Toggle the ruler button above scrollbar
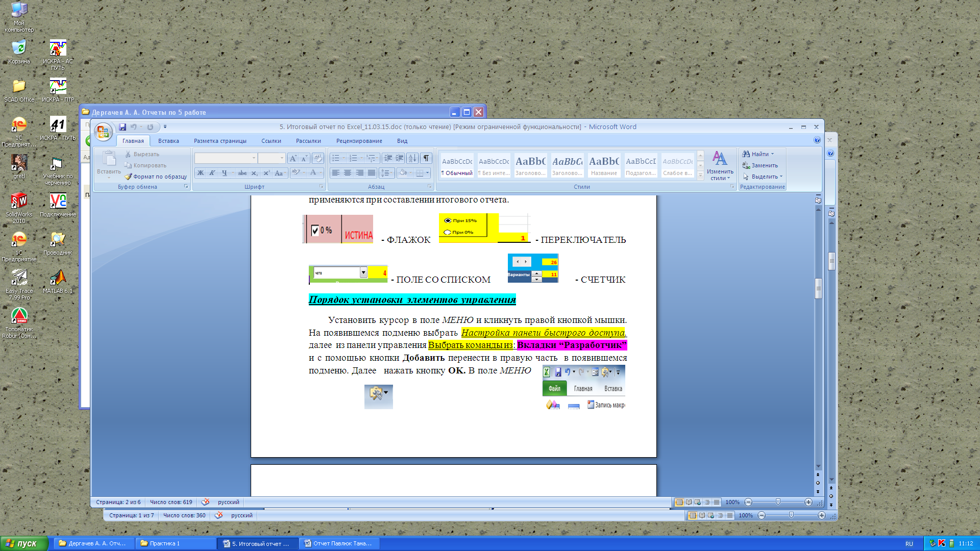Viewport: 980px width, 551px height. pyautogui.click(x=818, y=201)
